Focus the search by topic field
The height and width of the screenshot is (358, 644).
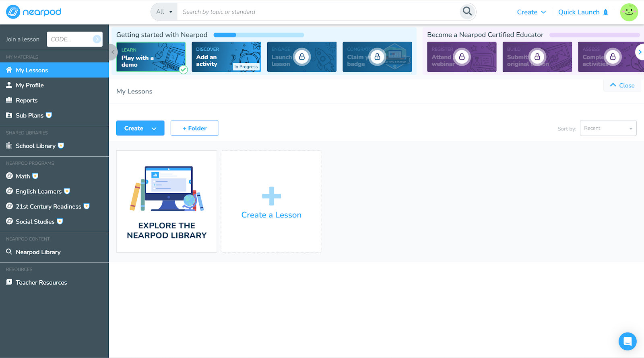tap(318, 12)
